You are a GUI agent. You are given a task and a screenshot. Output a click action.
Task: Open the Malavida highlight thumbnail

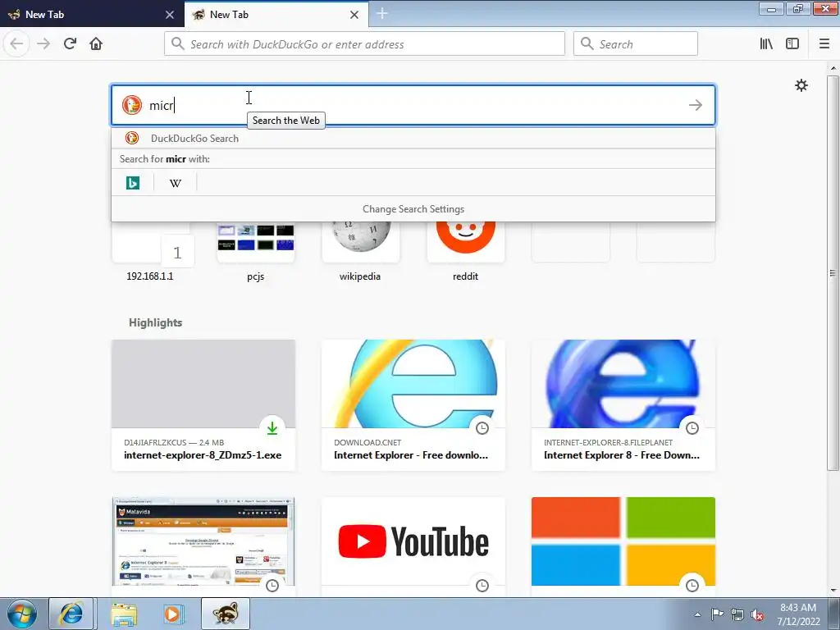203,542
